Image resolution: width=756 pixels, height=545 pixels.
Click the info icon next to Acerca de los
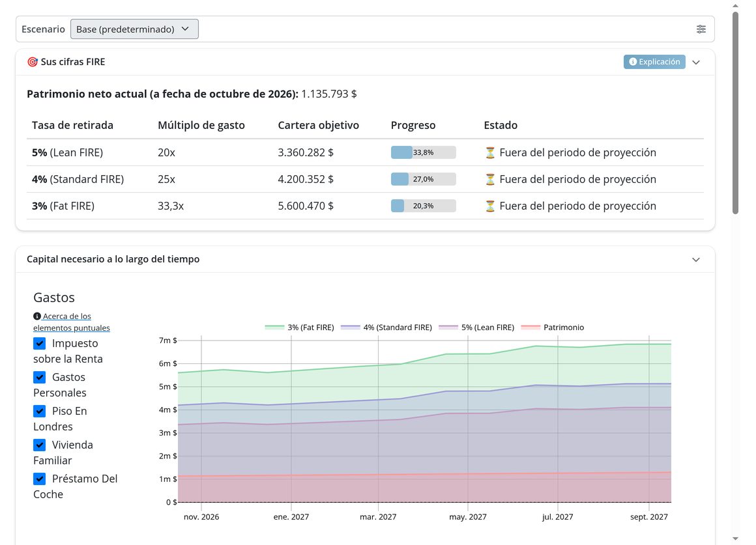pyautogui.click(x=36, y=316)
